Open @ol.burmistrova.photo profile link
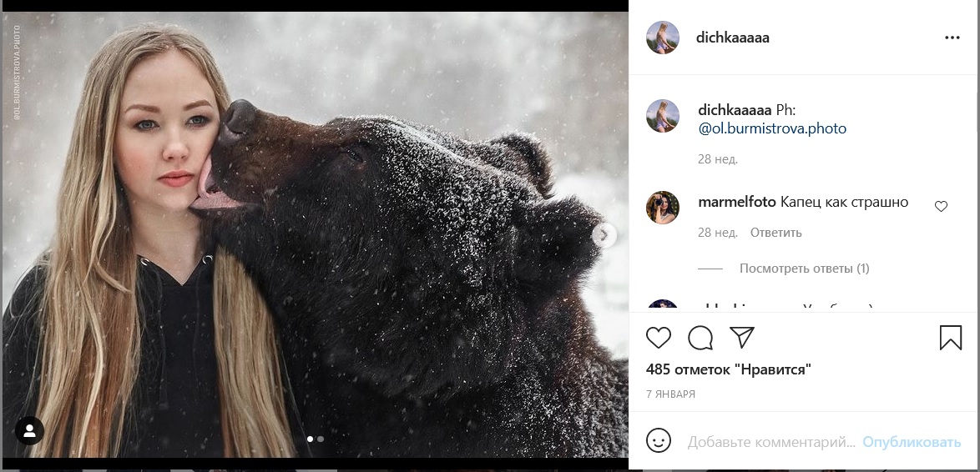This screenshot has width=980, height=472. click(772, 128)
